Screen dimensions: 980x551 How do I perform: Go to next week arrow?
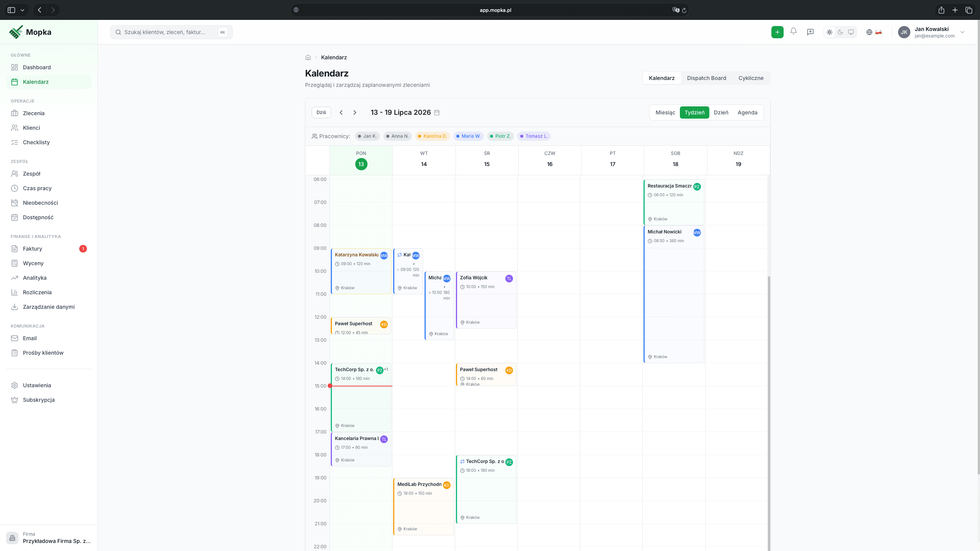pyautogui.click(x=355, y=112)
